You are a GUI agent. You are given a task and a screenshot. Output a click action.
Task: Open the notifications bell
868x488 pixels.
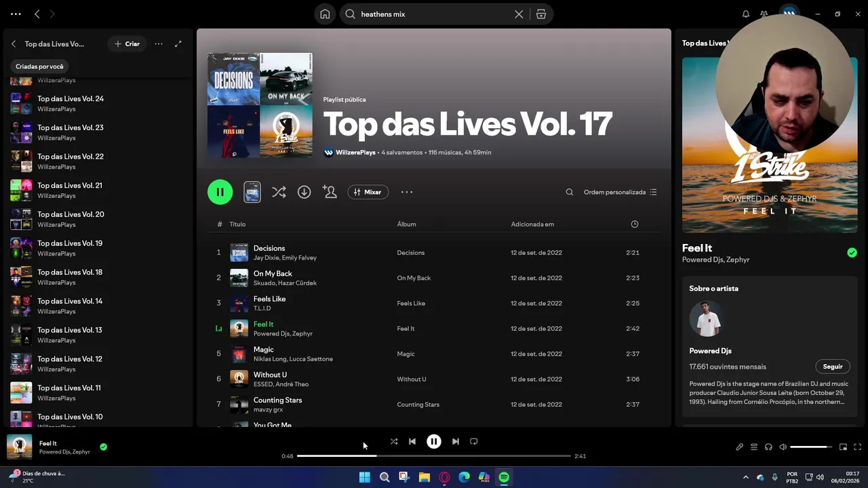746,14
